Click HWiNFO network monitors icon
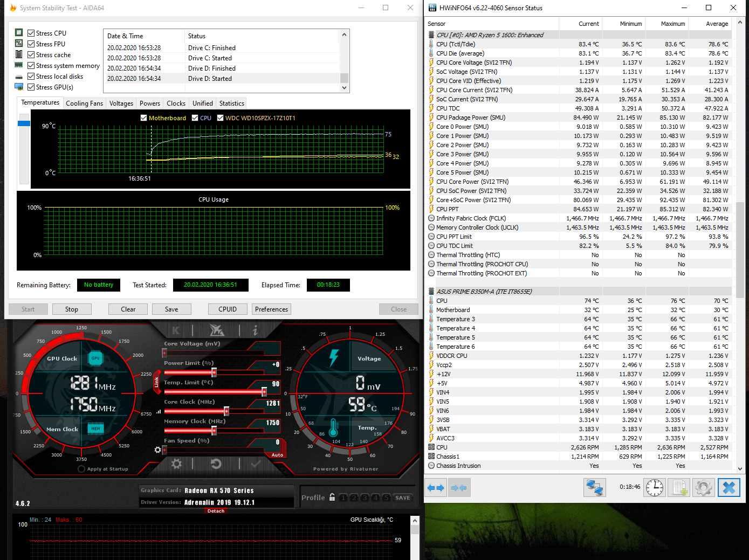This screenshot has width=749, height=560. (x=594, y=488)
